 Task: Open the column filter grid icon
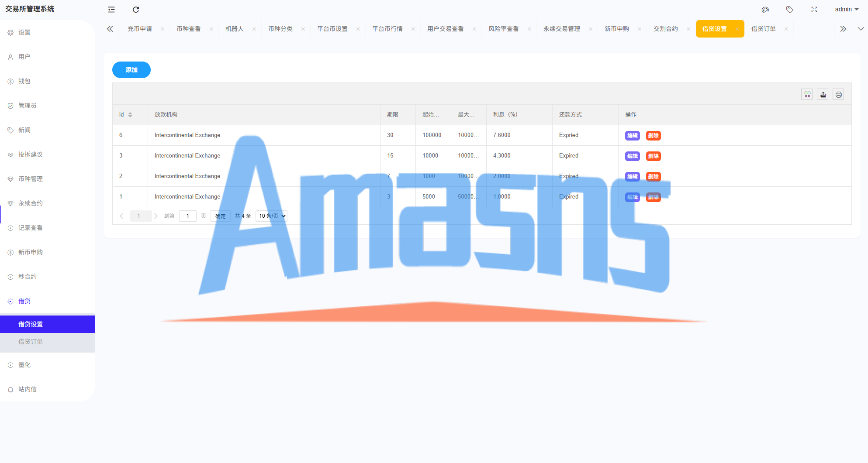[x=807, y=95]
